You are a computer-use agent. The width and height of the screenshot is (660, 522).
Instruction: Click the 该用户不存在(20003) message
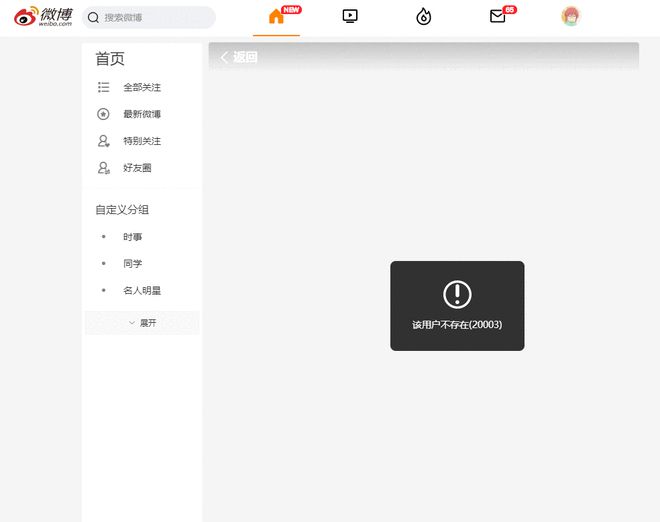pos(457,325)
